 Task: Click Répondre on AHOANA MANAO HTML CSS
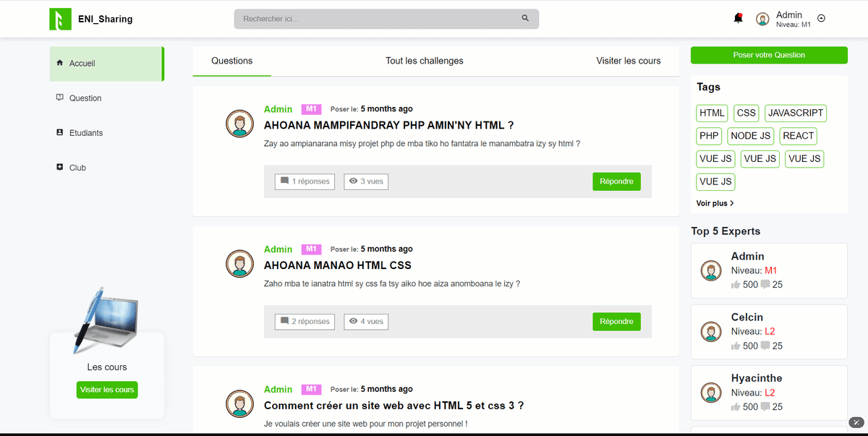[x=616, y=322]
